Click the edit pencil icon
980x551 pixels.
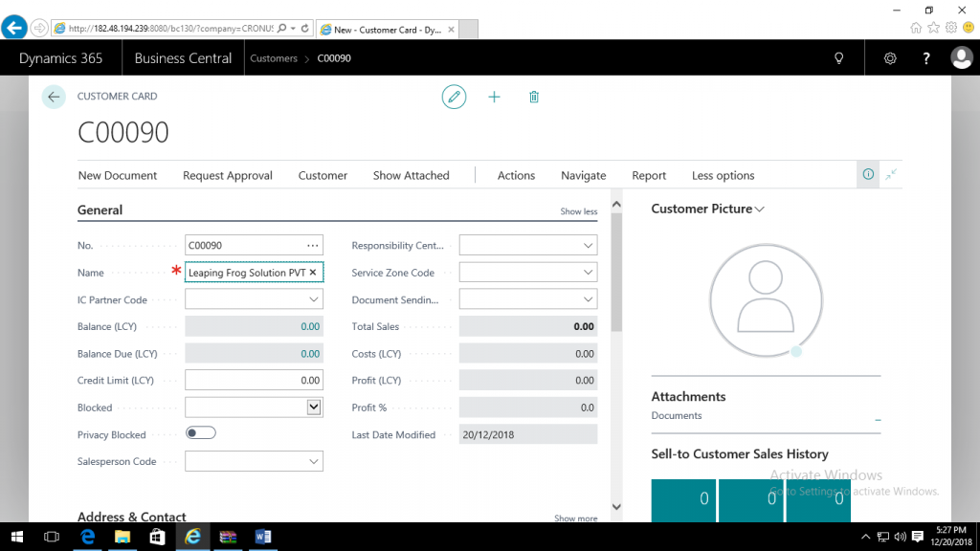454,97
